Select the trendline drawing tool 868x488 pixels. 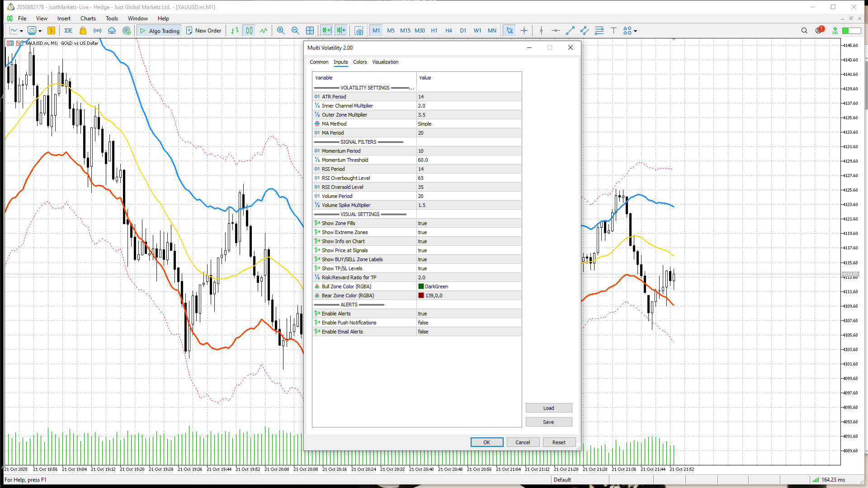(x=570, y=31)
